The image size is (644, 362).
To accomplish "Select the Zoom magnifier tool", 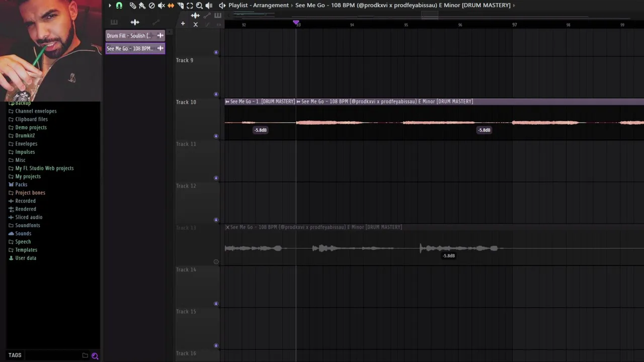I will click(199, 6).
